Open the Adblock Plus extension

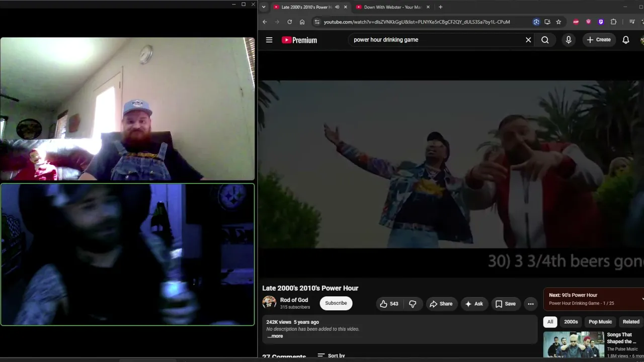[576, 22]
